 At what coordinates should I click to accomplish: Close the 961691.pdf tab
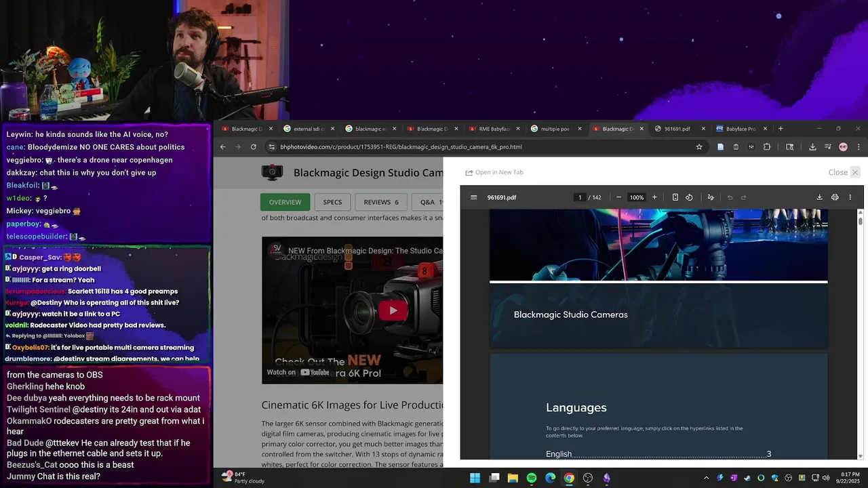(703, 129)
